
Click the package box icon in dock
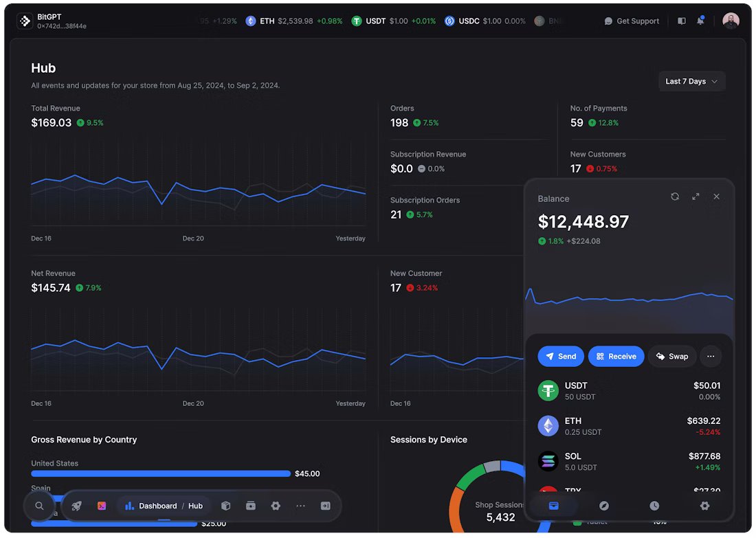(x=225, y=506)
